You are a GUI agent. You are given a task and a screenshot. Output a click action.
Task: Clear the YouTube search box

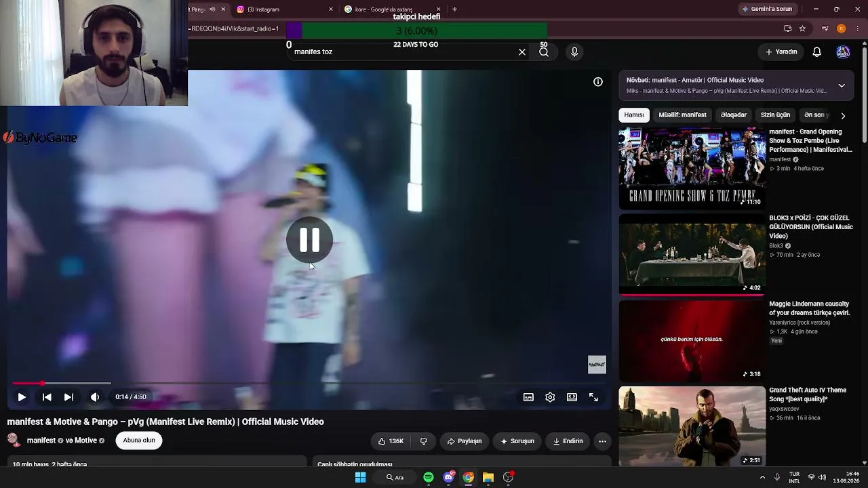point(522,52)
